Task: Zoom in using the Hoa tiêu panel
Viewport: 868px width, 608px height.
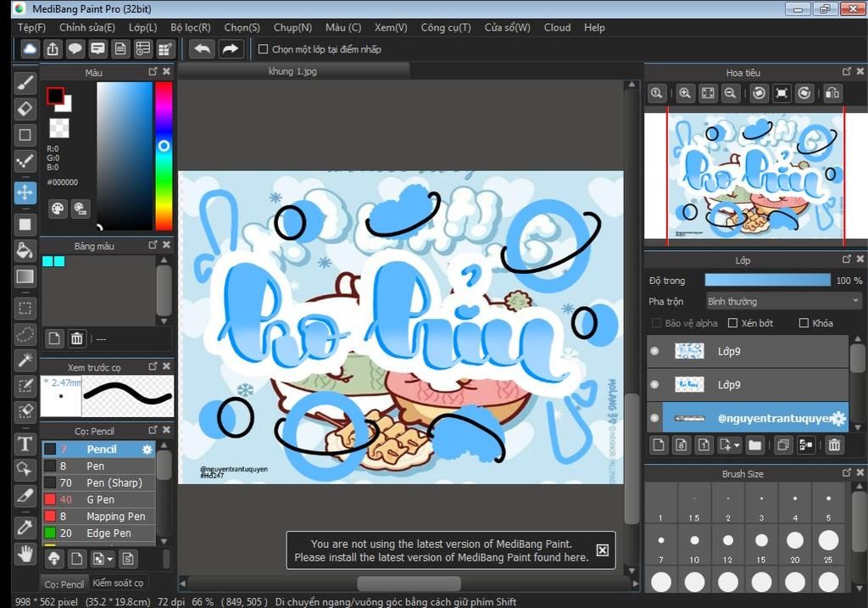Action: coord(685,93)
